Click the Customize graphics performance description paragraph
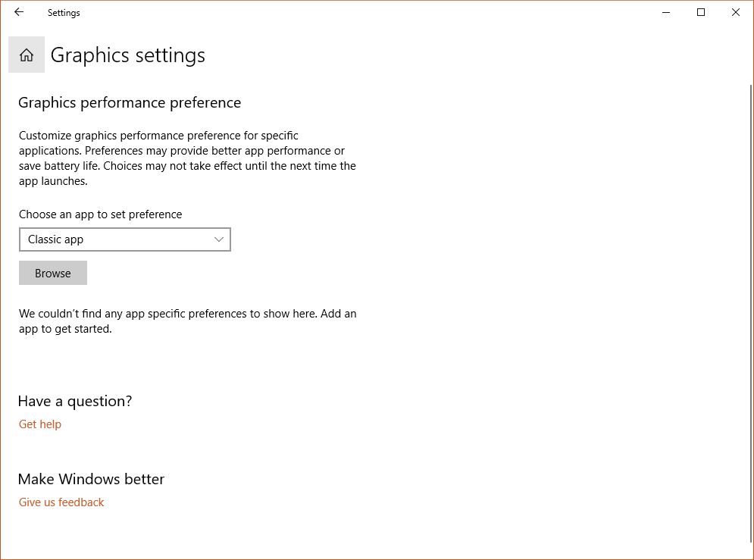 coord(187,158)
